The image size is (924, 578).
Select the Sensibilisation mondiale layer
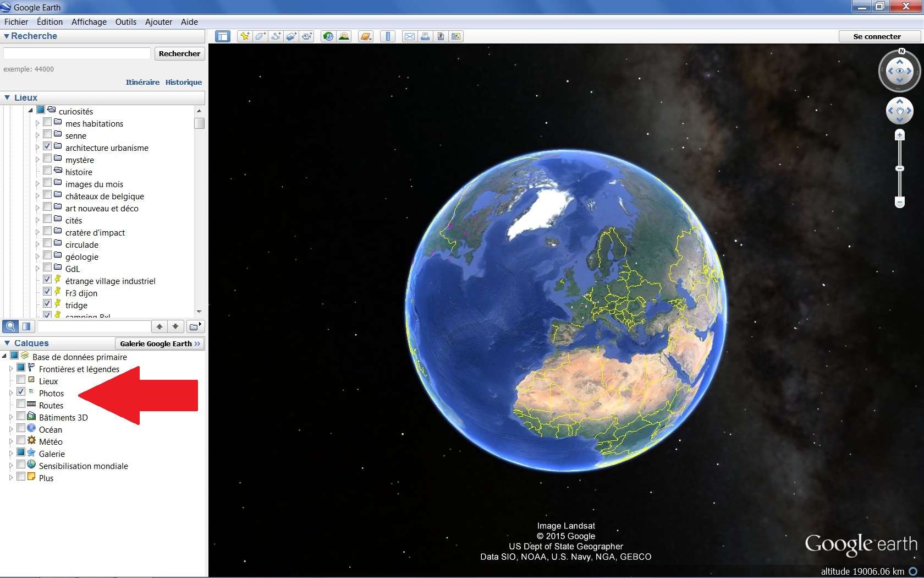[x=83, y=466]
